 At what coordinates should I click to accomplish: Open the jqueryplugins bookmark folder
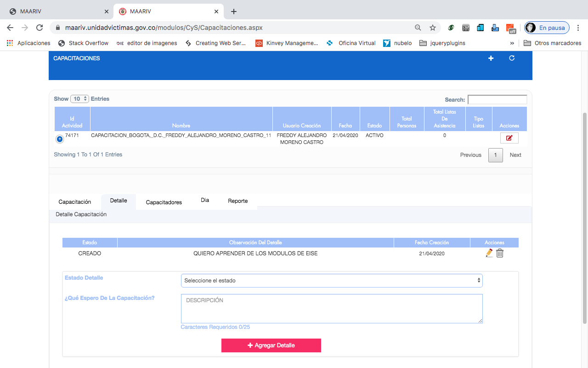pos(443,43)
